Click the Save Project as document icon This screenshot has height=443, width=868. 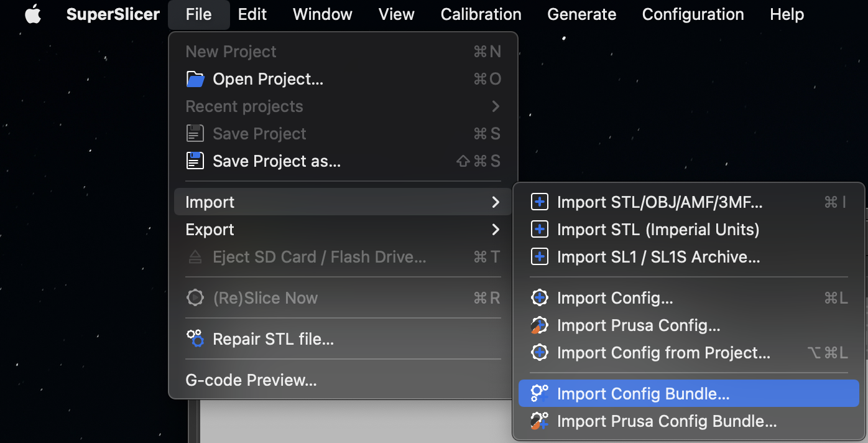click(x=195, y=161)
